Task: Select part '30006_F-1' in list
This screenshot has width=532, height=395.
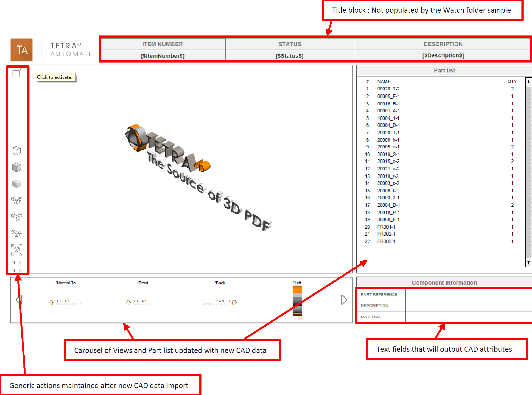Action: coord(388,219)
